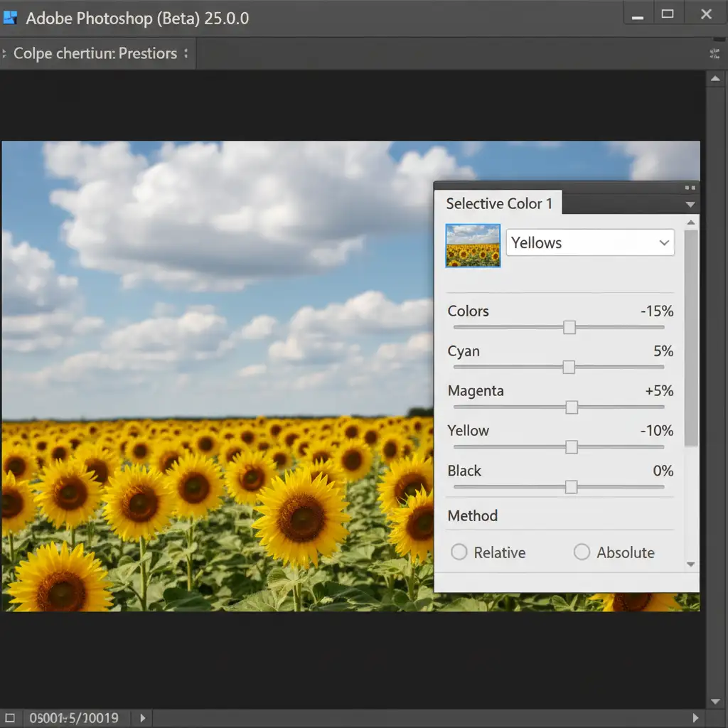Click the sunflower layer thumbnail in the panel

click(x=473, y=246)
